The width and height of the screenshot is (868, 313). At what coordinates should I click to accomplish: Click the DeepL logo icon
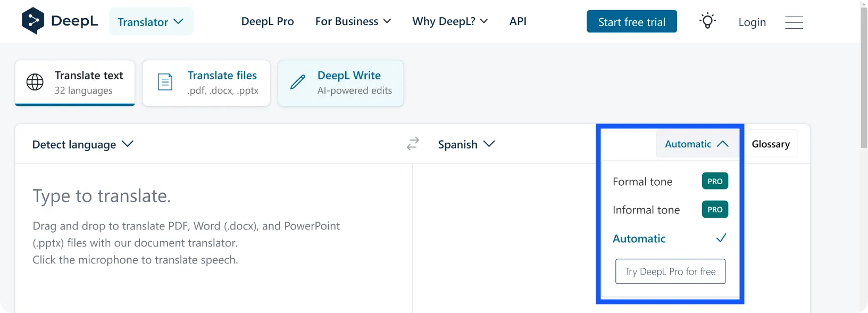point(33,21)
